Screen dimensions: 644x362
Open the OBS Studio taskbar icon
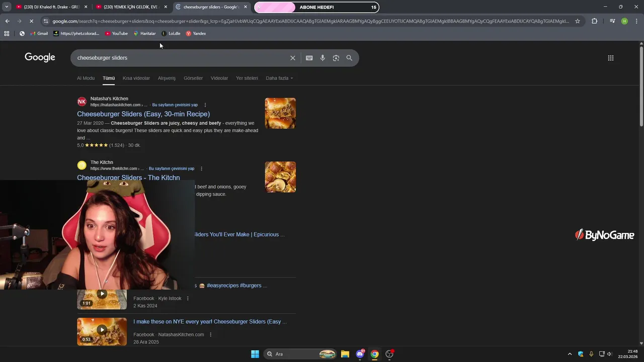(x=389, y=354)
